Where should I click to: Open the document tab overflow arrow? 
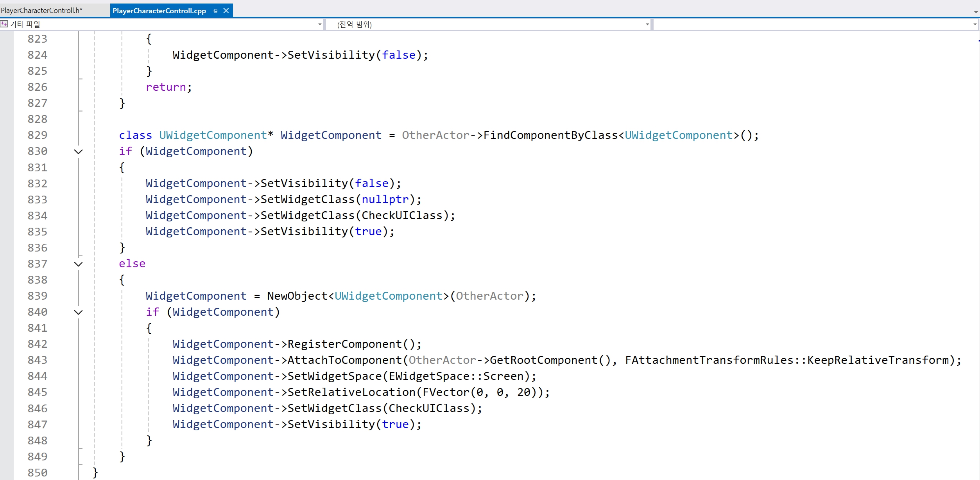(976, 12)
